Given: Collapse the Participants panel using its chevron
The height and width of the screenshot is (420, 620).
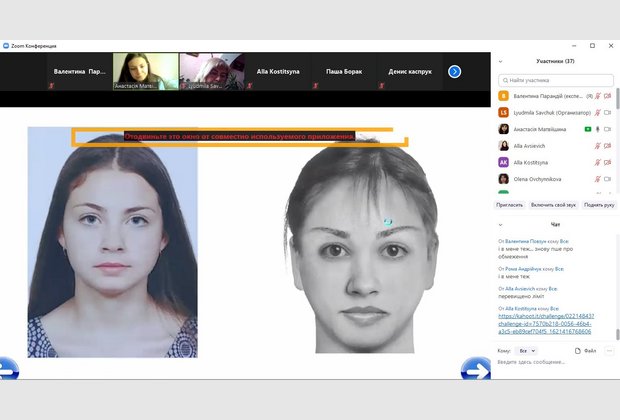Looking at the screenshot, I should pyautogui.click(x=502, y=61).
